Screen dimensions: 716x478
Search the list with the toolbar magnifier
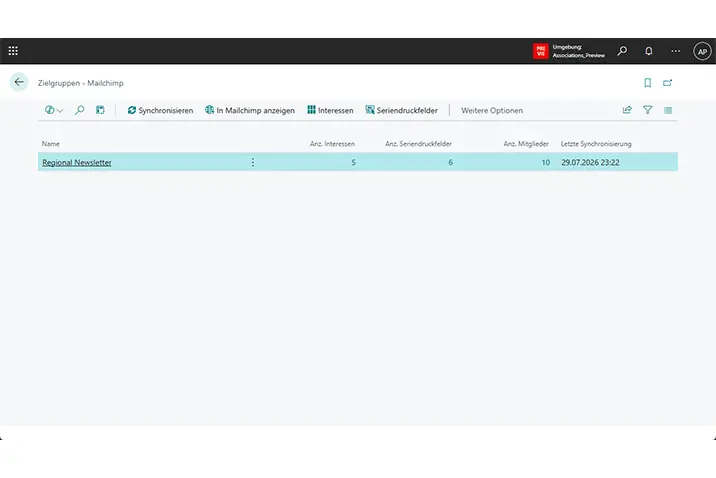[x=79, y=110]
